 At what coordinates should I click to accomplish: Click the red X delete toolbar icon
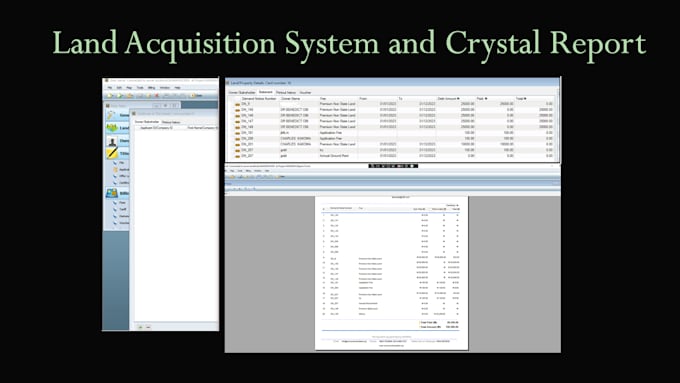[157, 95]
